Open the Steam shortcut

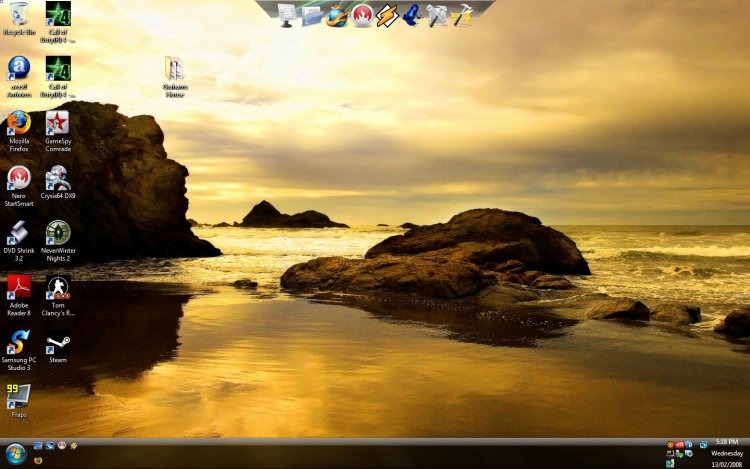(58, 343)
